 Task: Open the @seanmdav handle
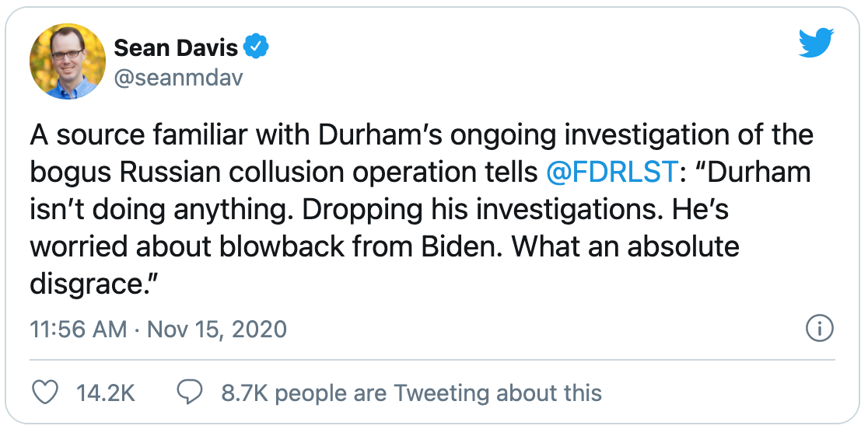178,78
